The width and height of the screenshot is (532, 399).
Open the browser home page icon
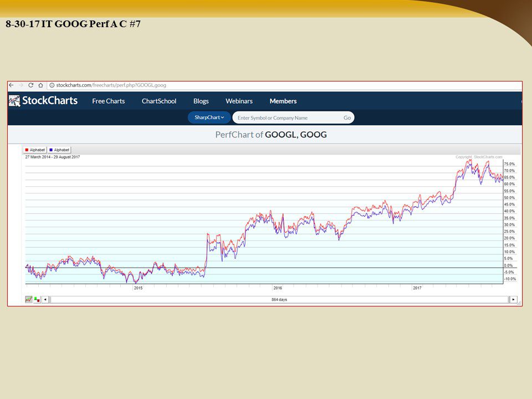coord(40,85)
